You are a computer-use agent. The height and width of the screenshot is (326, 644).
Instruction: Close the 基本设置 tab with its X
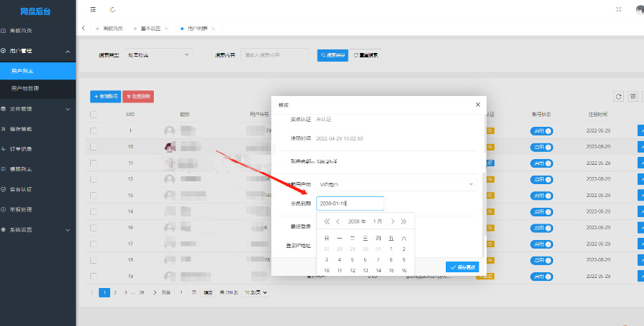(166, 29)
